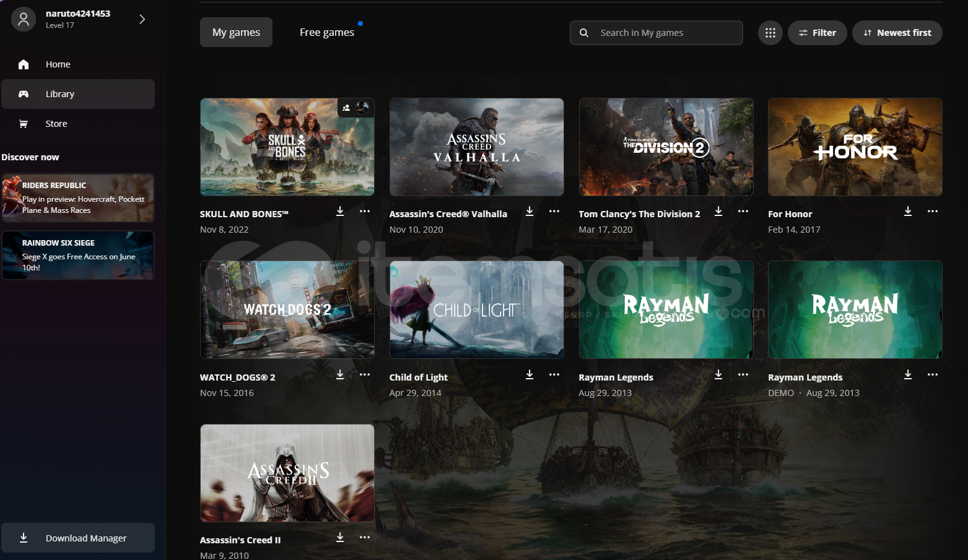This screenshot has width=968, height=560.
Task: Switch to the My games tab
Action: [x=236, y=32]
